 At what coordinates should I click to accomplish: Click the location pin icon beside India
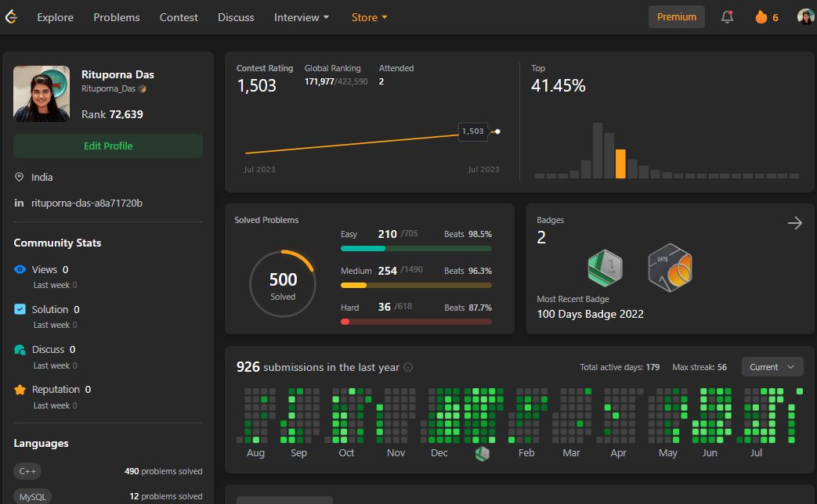20,177
